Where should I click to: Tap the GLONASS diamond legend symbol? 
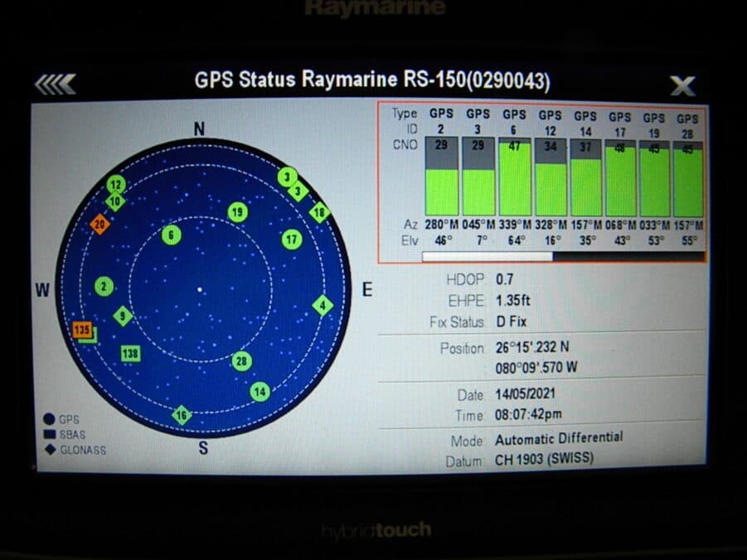click(x=50, y=450)
